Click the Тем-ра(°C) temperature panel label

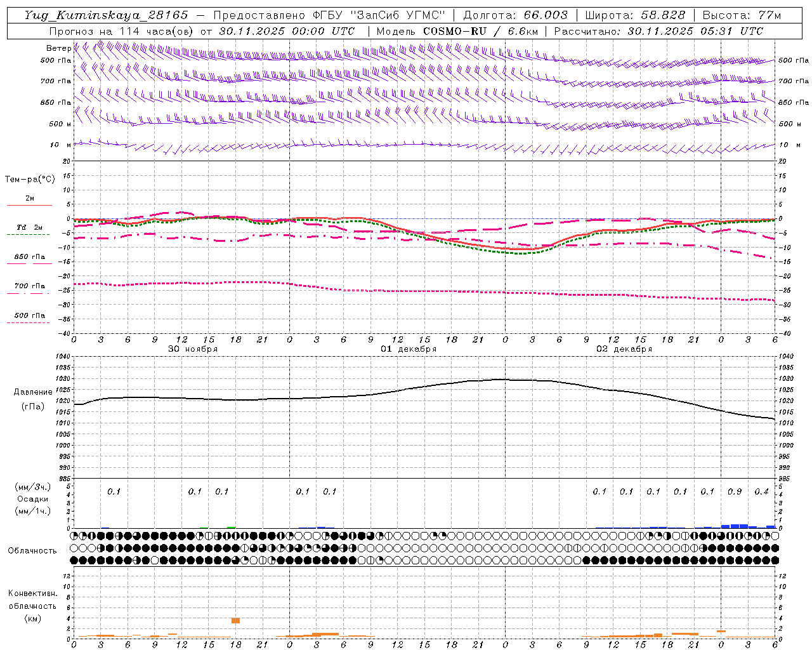click(x=30, y=180)
